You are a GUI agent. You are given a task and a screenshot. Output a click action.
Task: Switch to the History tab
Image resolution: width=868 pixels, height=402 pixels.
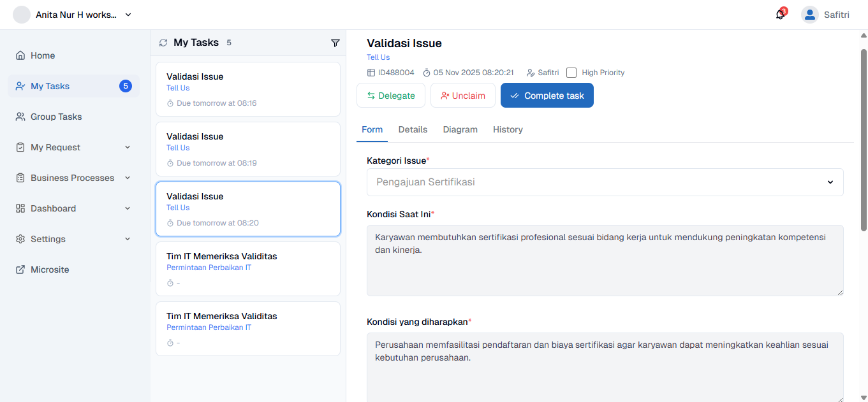508,129
